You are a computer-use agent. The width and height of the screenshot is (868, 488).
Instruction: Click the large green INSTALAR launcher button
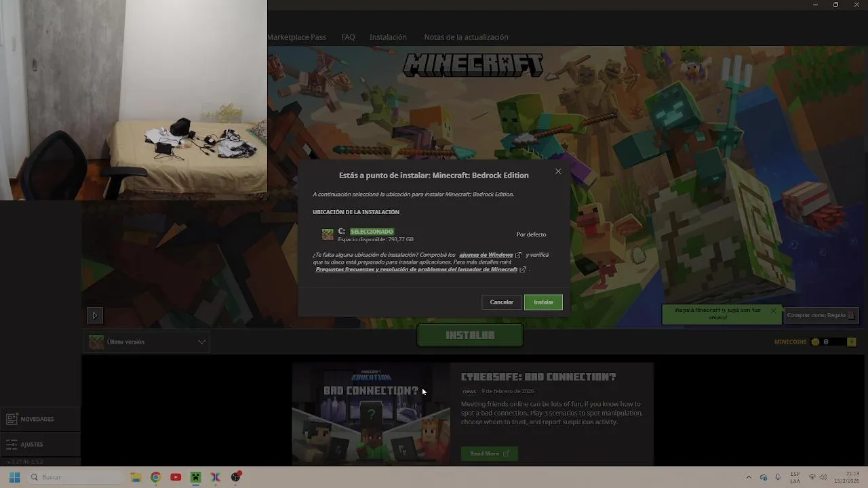(x=470, y=335)
